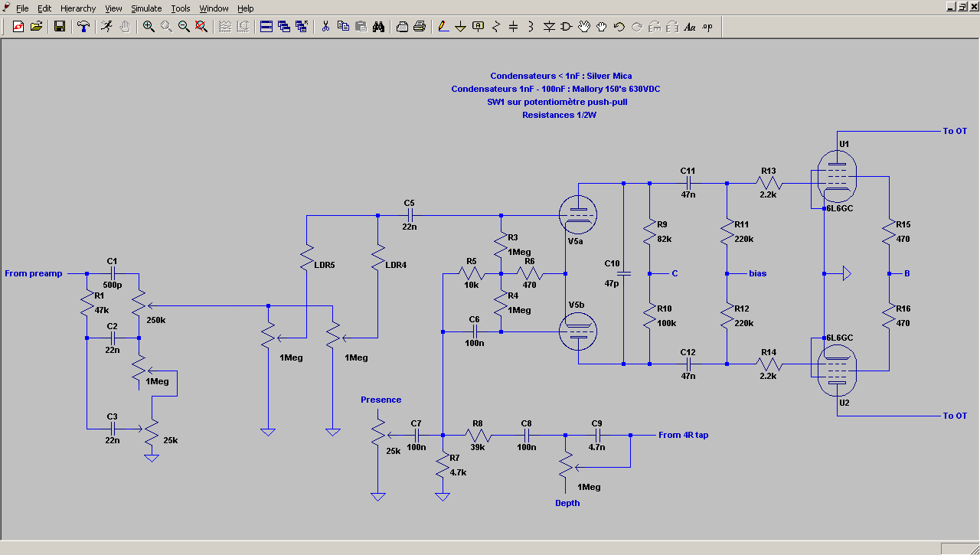Activate the Cut scissors tool
This screenshot has height=555, width=980.
(x=325, y=27)
